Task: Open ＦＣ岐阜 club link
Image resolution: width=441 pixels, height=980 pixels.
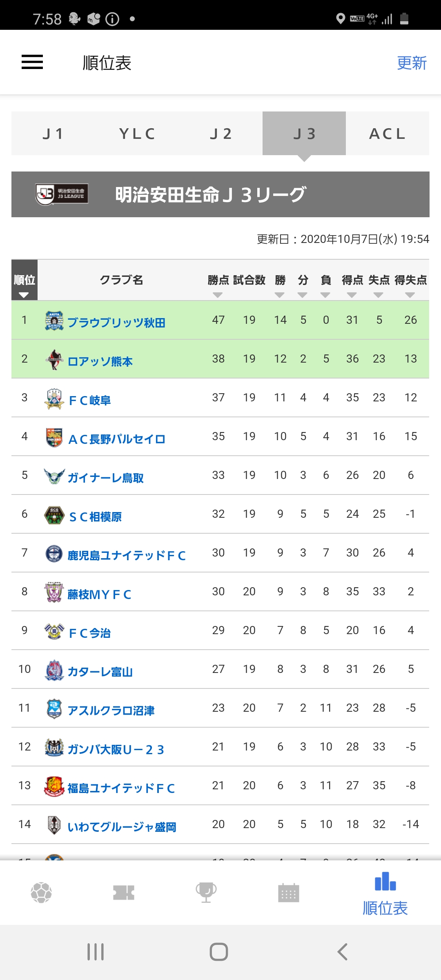Action: point(90,401)
